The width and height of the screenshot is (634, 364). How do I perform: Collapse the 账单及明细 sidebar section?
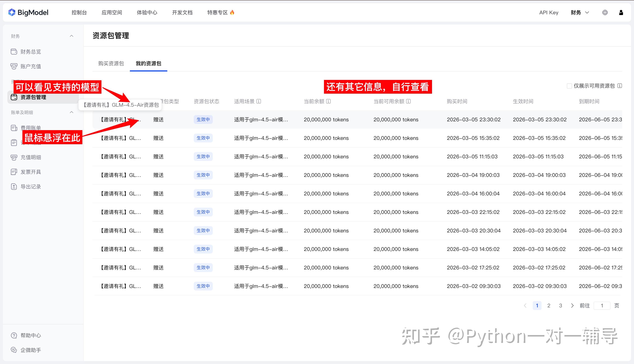point(72,112)
